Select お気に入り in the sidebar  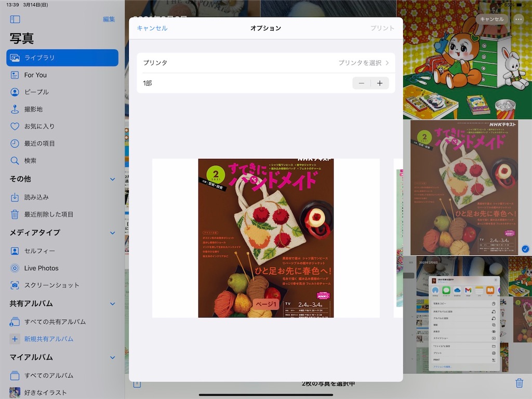click(62, 126)
